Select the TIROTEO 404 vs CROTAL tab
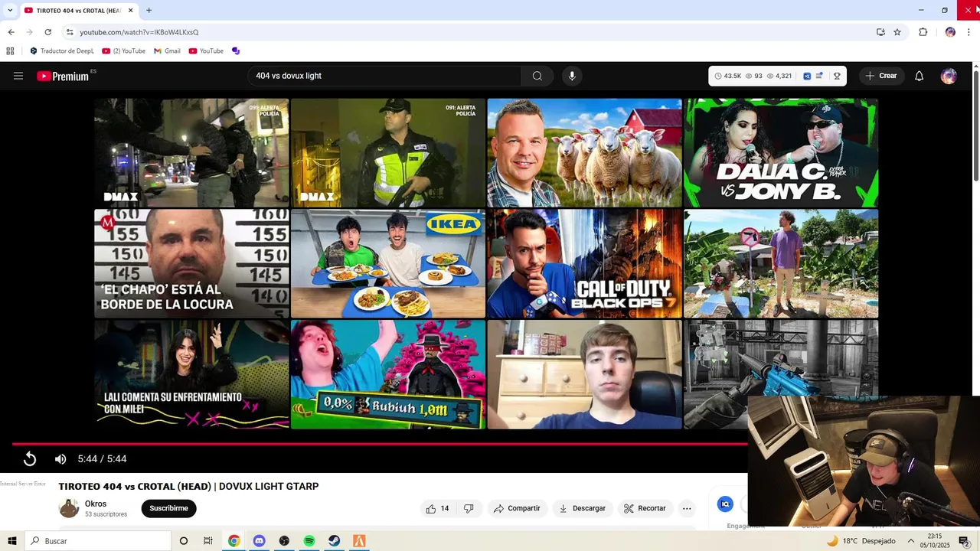 [x=78, y=10]
